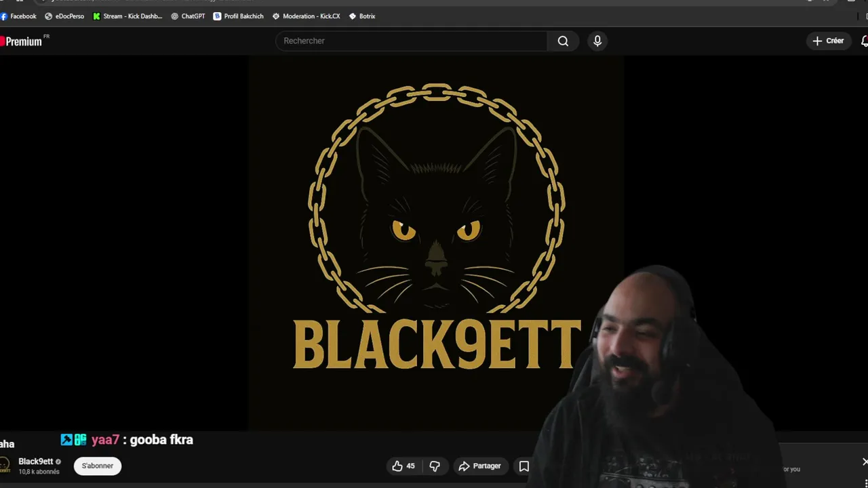The height and width of the screenshot is (488, 868).
Task: Close the panel with X icon
Action: click(865, 462)
